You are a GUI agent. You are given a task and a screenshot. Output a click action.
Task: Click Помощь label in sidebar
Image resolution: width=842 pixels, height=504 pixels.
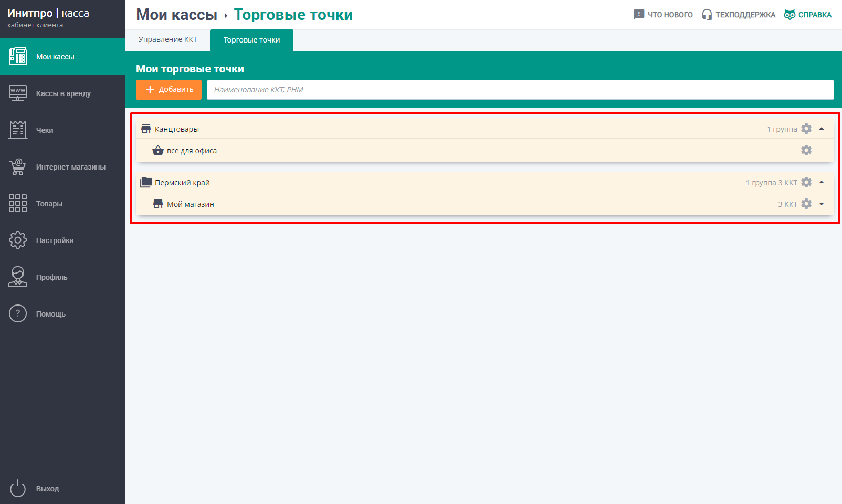click(x=50, y=314)
